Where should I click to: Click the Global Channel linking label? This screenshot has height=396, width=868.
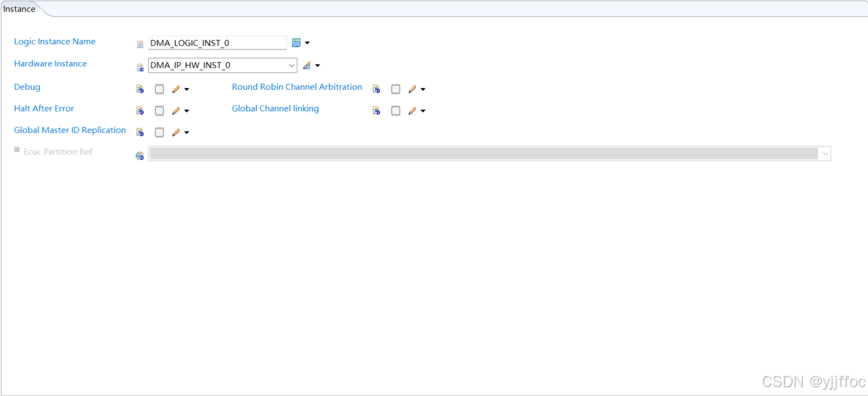pos(275,108)
